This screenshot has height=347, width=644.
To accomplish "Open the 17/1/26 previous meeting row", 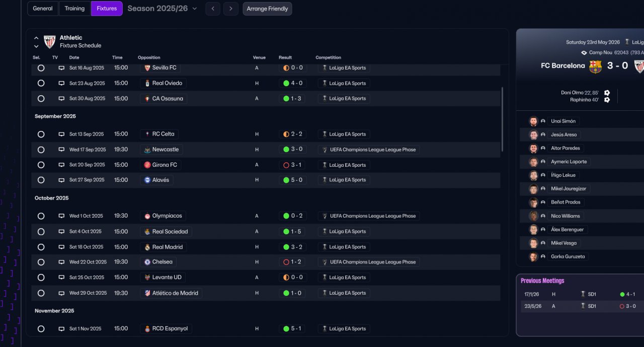I will coord(582,294).
